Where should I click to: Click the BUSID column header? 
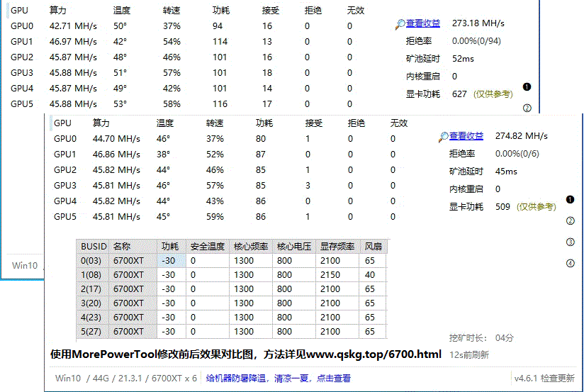pyautogui.click(x=94, y=247)
